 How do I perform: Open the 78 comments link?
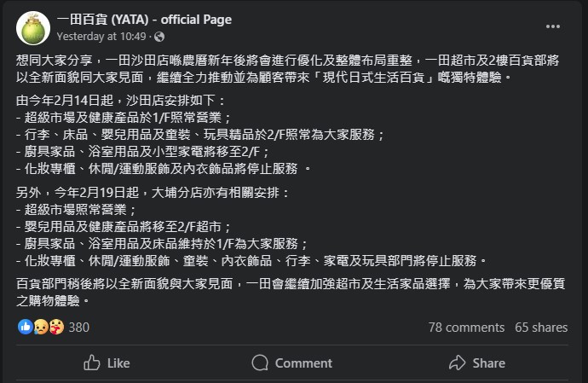(x=467, y=327)
